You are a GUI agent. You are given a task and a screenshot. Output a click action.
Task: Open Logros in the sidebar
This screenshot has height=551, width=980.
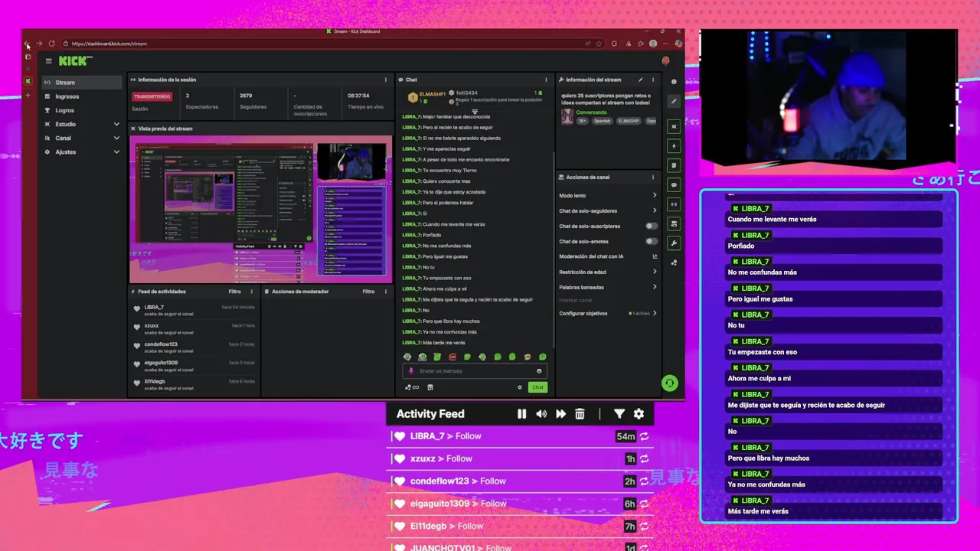coord(82,110)
